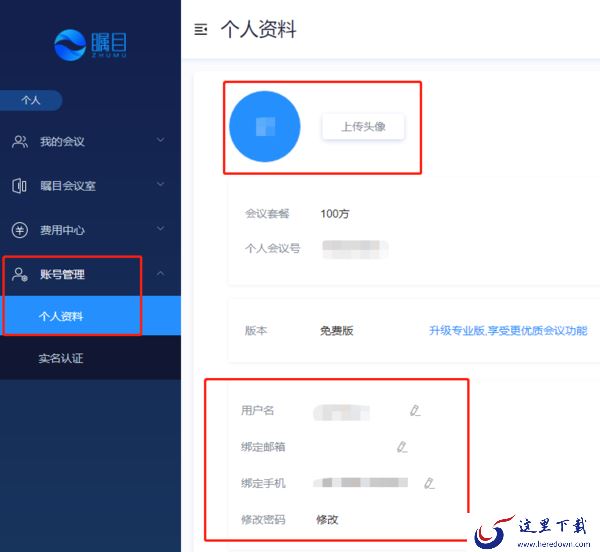
Task: Expand the 我的会议 chevron
Action: click(161, 140)
